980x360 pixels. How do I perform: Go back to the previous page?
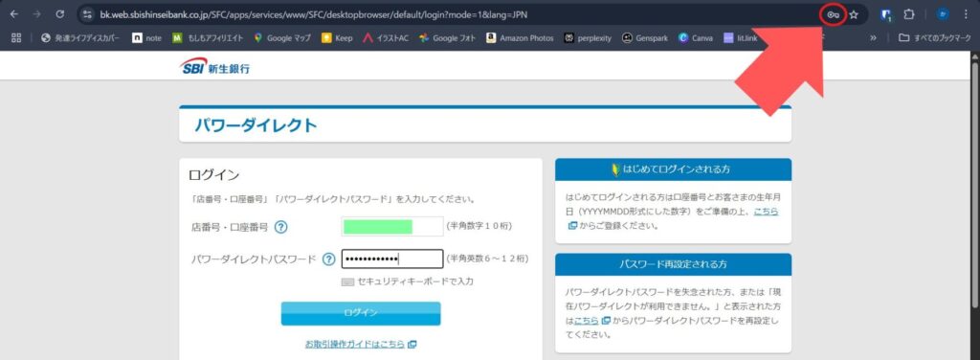(x=13, y=13)
